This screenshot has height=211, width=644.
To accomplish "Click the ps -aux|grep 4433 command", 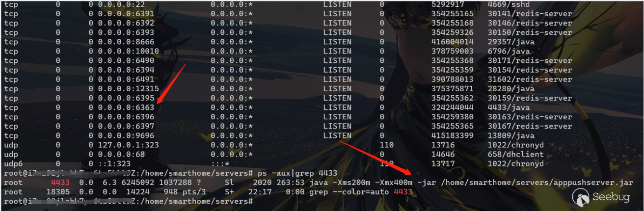I will point(297,173).
